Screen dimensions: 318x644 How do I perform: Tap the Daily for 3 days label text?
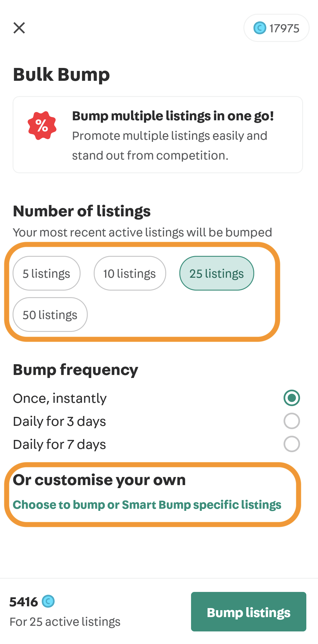59,421
